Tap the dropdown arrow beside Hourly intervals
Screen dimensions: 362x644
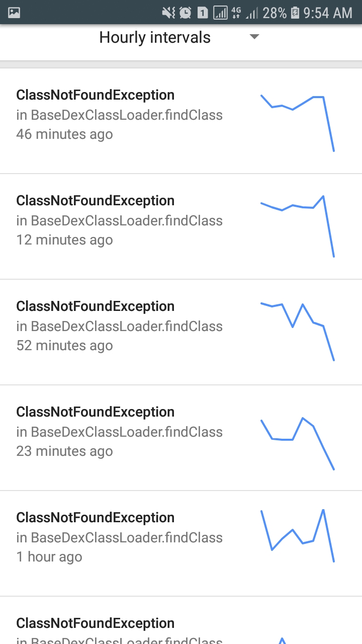tap(254, 37)
